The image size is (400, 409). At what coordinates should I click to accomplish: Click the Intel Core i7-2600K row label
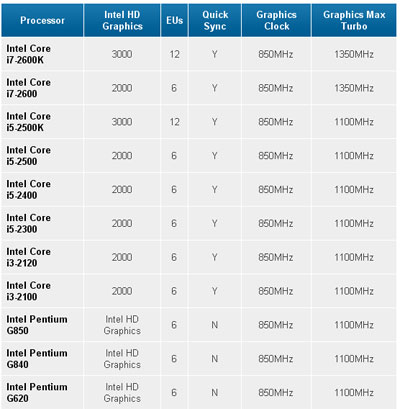pyautogui.click(x=29, y=54)
